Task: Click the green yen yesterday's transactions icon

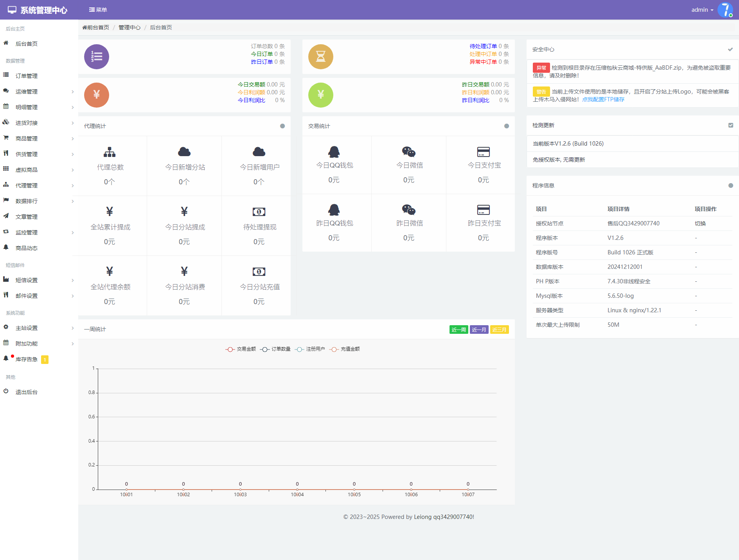Action: [320, 95]
